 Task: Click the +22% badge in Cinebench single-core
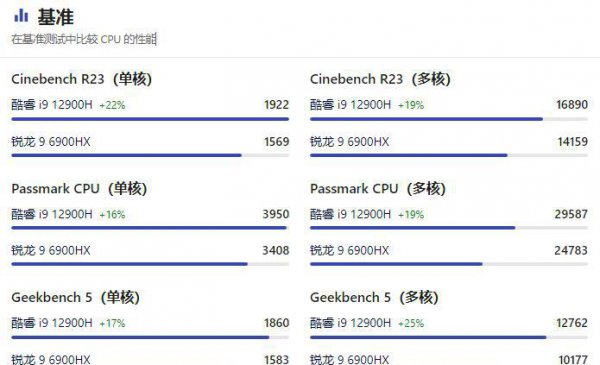112,105
